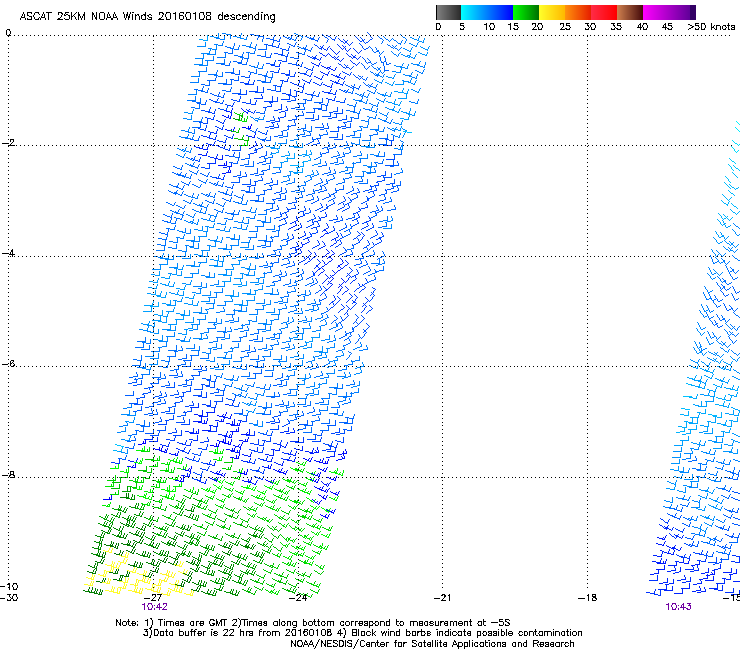Click the green 15-20 knots color swatch
The width and height of the screenshot is (740, 650).
(526, 12)
